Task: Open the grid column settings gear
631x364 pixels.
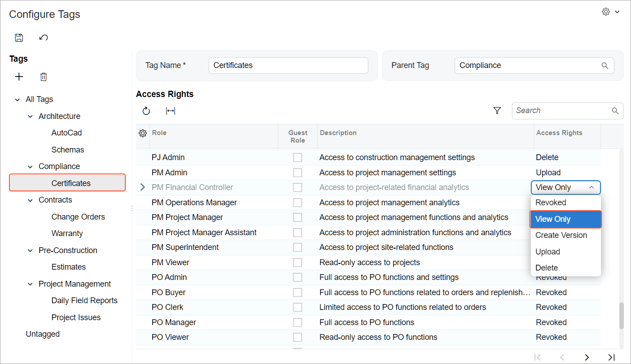Action: (x=143, y=133)
